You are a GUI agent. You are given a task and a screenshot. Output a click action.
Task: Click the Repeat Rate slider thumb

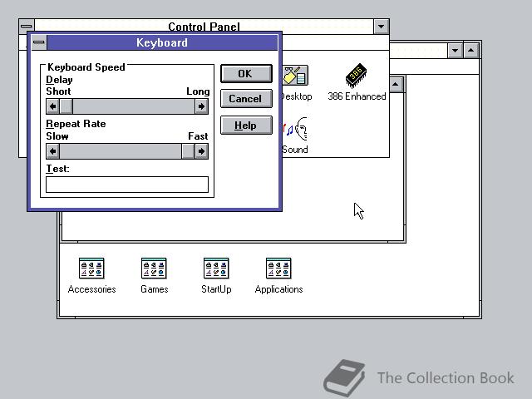point(188,151)
